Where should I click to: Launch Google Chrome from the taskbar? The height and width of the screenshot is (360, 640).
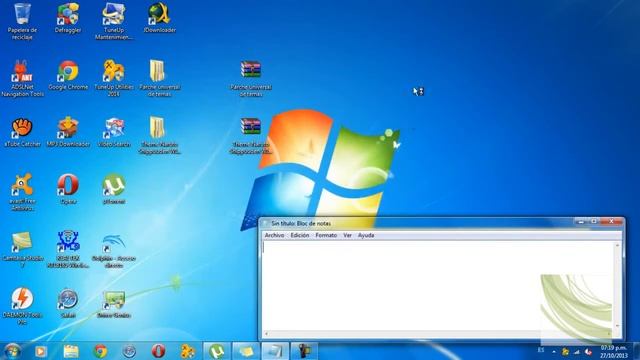100,351
